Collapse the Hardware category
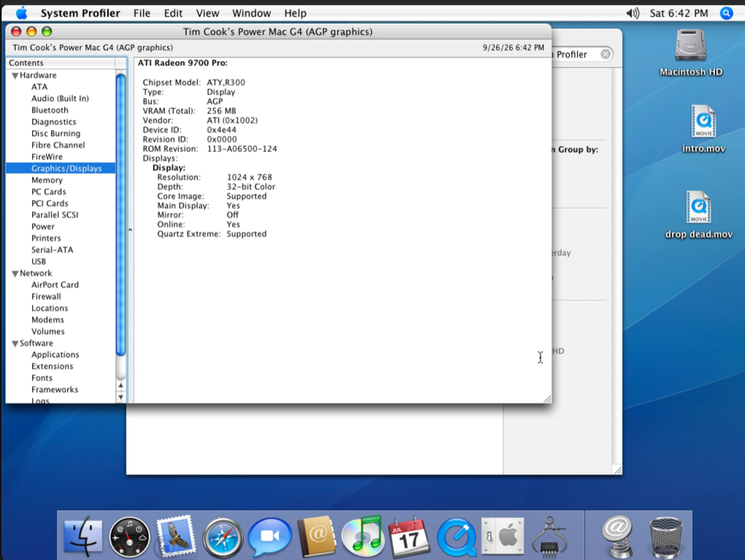The width and height of the screenshot is (745, 560). click(15, 75)
